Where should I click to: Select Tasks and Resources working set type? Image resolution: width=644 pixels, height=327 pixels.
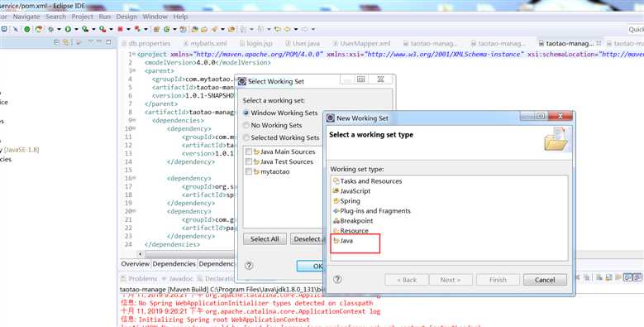(x=367, y=181)
